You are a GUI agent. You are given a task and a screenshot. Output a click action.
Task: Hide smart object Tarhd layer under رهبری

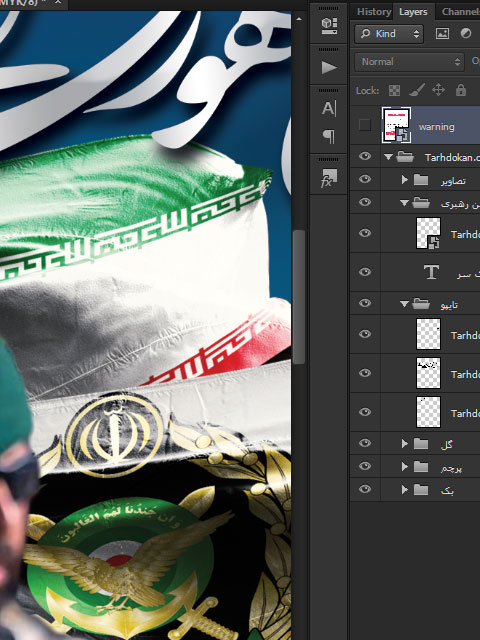[x=365, y=233]
